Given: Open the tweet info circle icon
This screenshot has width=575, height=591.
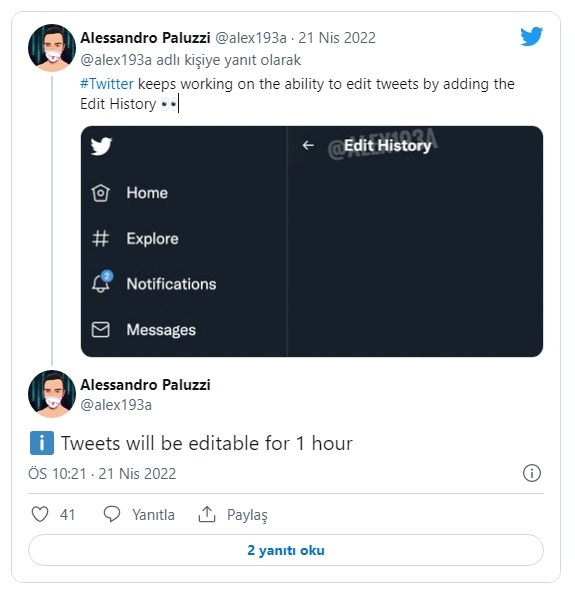Looking at the screenshot, I should 532,473.
